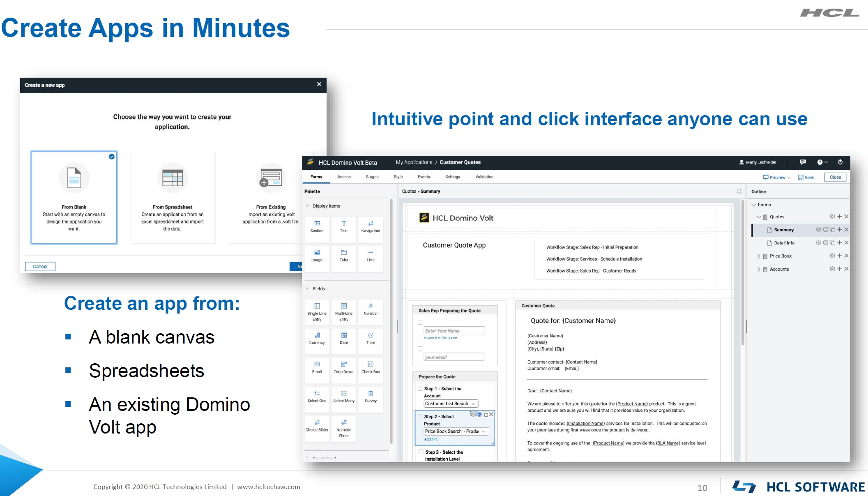Click the your email input field
The image size is (868, 496).
point(454,357)
